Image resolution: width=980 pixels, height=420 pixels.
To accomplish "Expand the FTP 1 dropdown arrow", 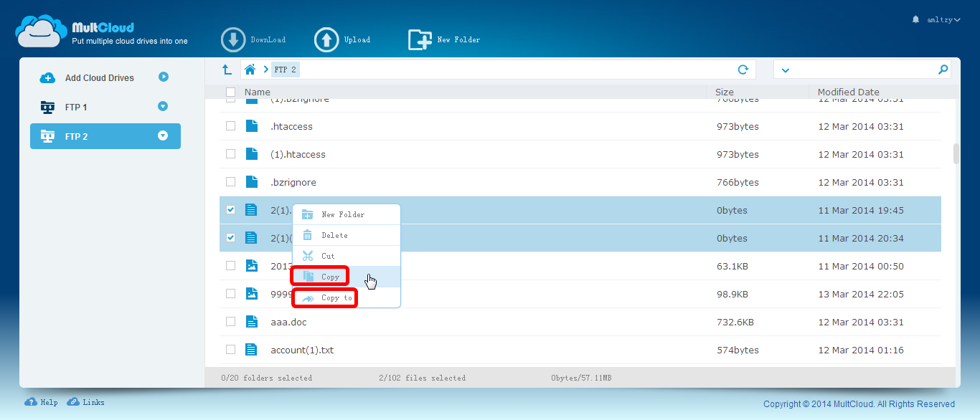I will tap(163, 106).
